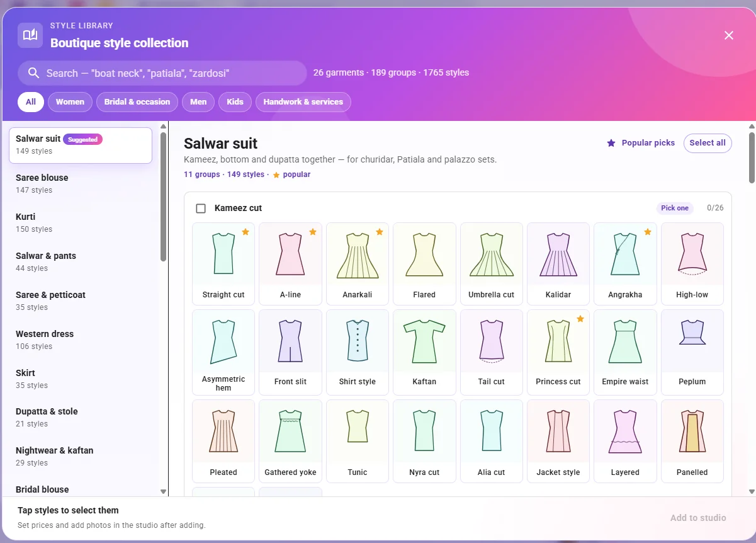The width and height of the screenshot is (756, 543).
Task: Open the Salwar suit garment
Action: (x=81, y=145)
